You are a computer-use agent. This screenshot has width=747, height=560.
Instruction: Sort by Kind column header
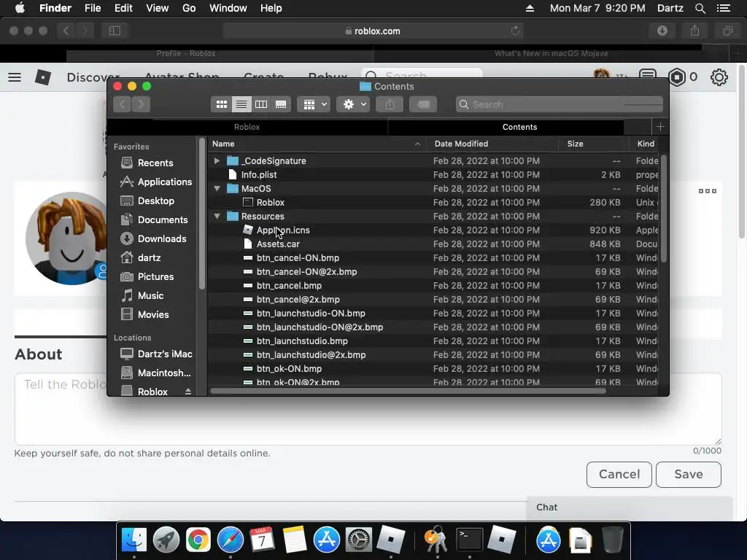tap(646, 144)
